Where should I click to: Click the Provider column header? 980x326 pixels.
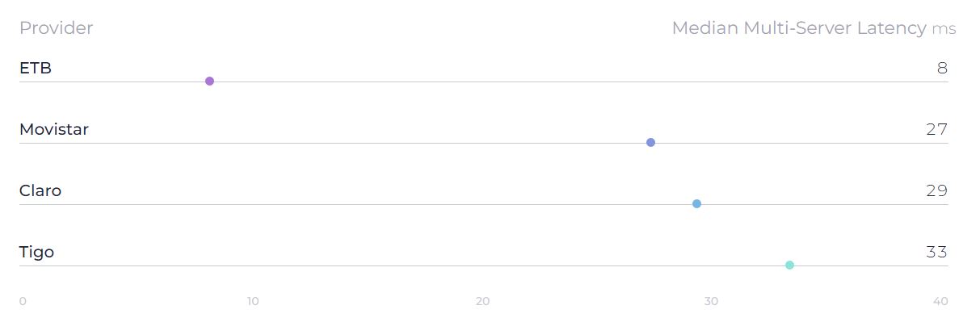tap(56, 28)
